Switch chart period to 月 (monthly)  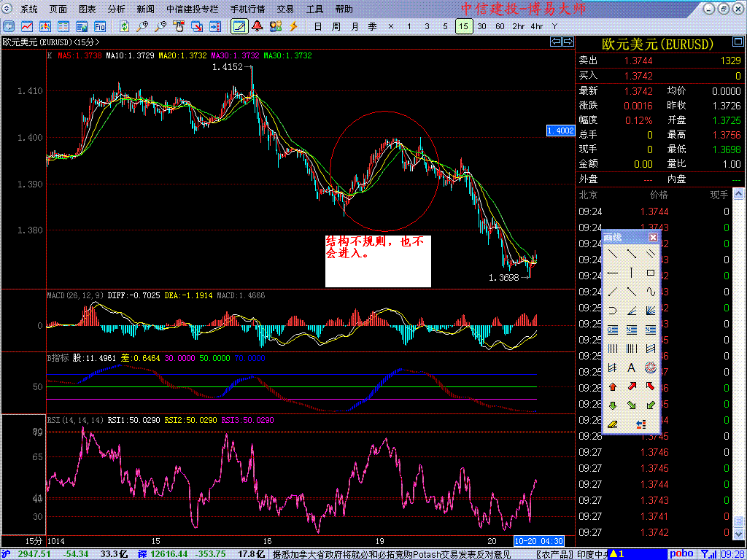click(x=355, y=26)
